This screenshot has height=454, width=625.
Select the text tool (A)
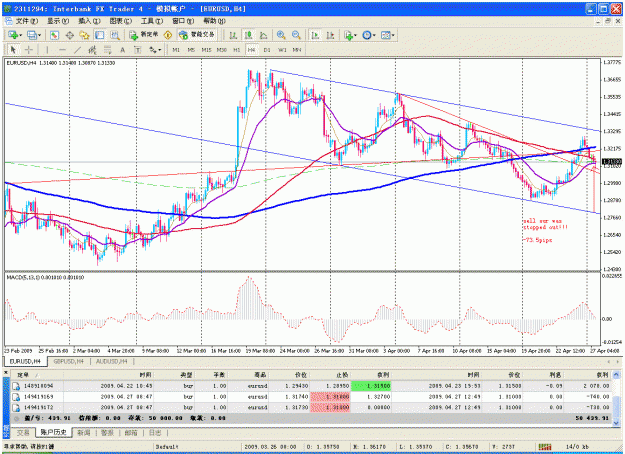tap(122, 50)
